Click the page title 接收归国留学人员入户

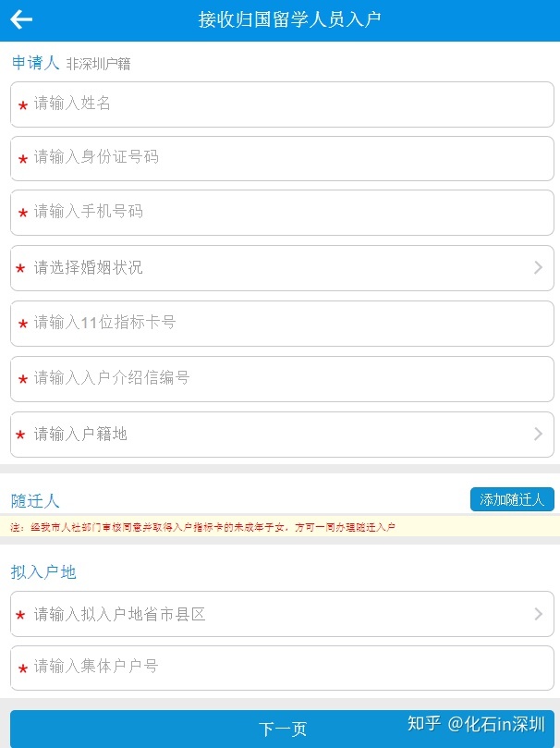point(289,19)
